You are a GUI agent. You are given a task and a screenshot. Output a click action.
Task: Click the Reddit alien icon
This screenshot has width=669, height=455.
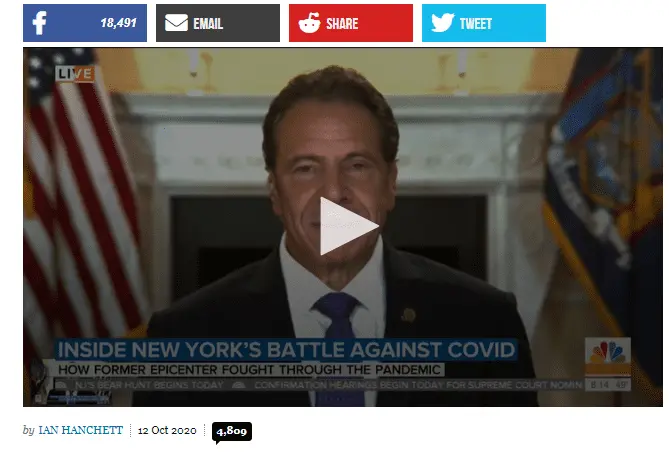tap(309, 23)
